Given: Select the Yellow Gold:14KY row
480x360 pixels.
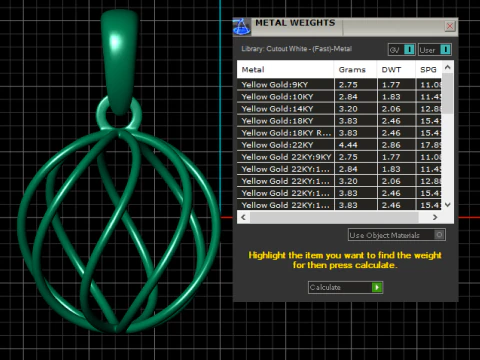Looking at the screenshot, I should pyautogui.click(x=339, y=109).
